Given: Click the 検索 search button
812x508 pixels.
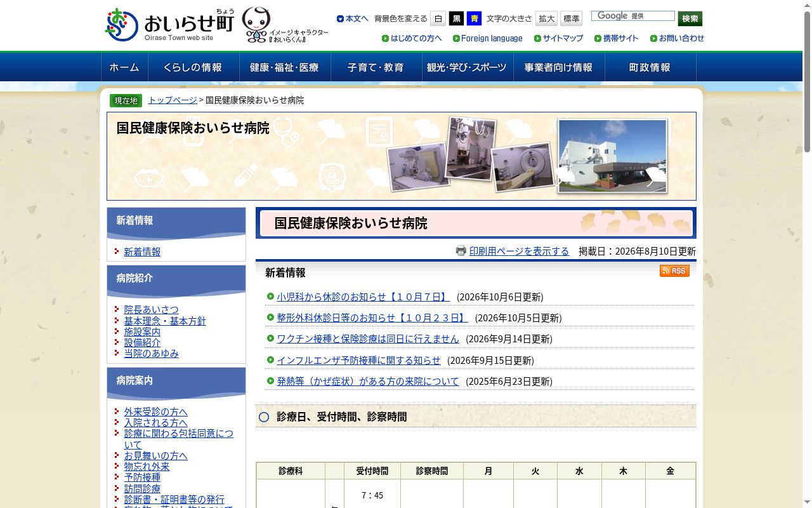Looking at the screenshot, I should coord(690,18).
